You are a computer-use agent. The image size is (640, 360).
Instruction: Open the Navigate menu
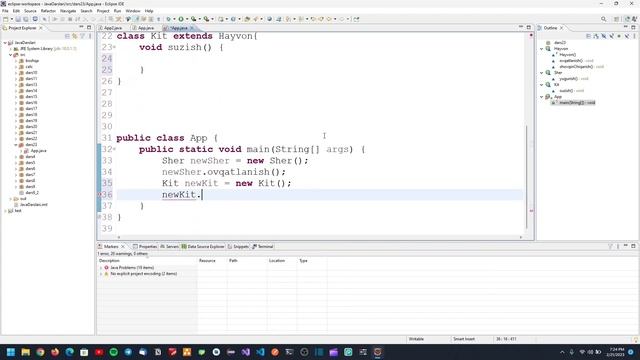pos(68,11)
